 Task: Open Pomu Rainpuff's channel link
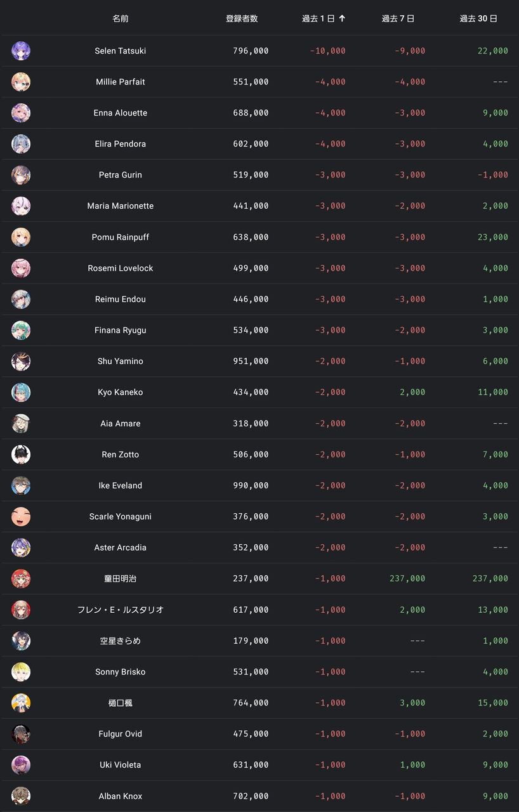(121, 237)
